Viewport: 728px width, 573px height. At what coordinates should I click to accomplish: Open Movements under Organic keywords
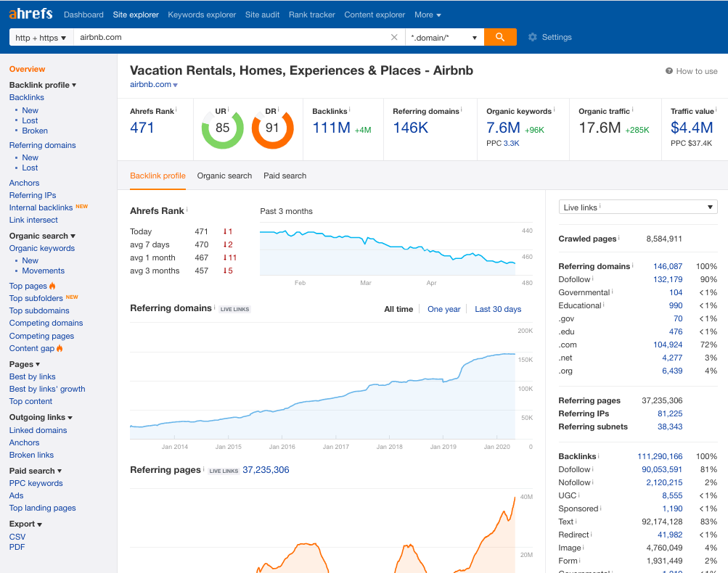click(43, 271)
